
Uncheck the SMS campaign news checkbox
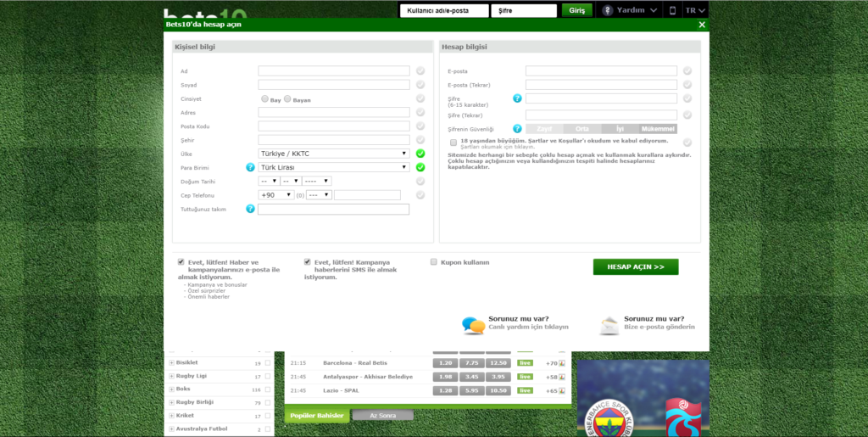tap(308, 262)
